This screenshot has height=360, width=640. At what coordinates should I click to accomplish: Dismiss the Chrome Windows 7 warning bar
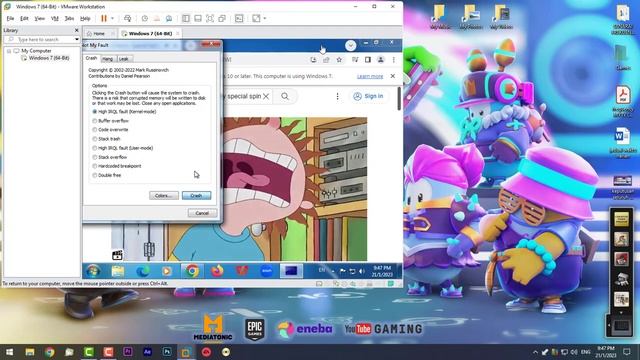(x=393, y=76)
